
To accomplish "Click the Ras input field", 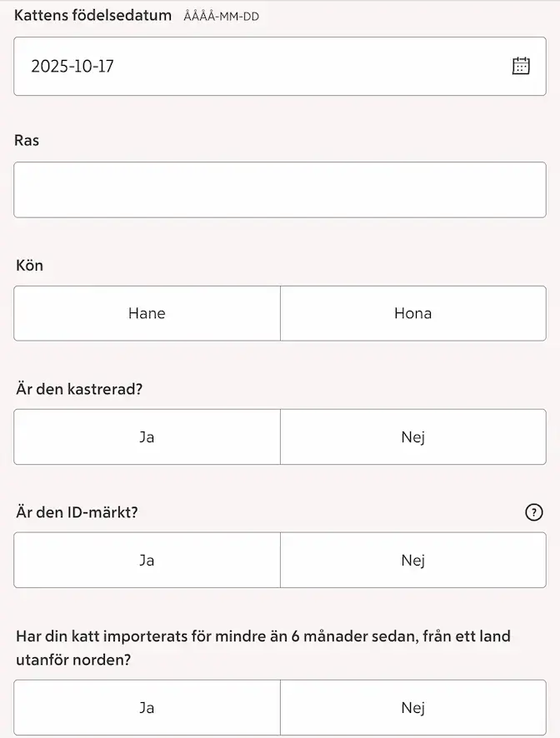I will 279,189.
